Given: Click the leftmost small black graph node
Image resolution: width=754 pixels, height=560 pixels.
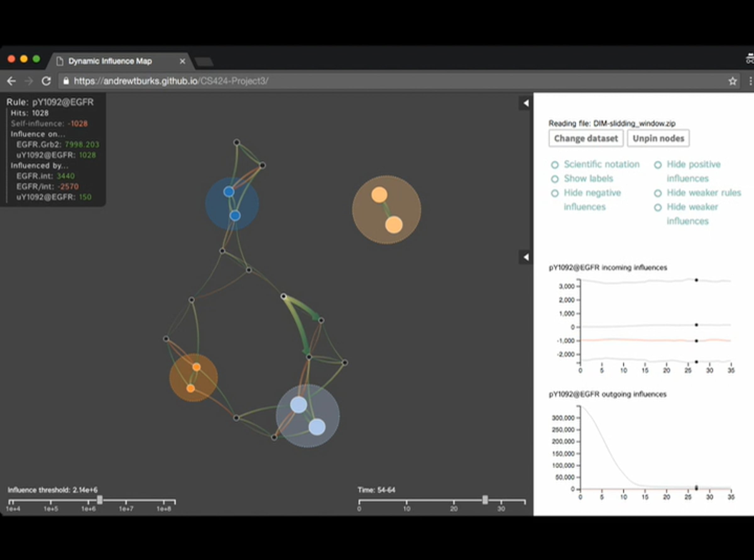Looking at the screenshot, I should point(166,339).
